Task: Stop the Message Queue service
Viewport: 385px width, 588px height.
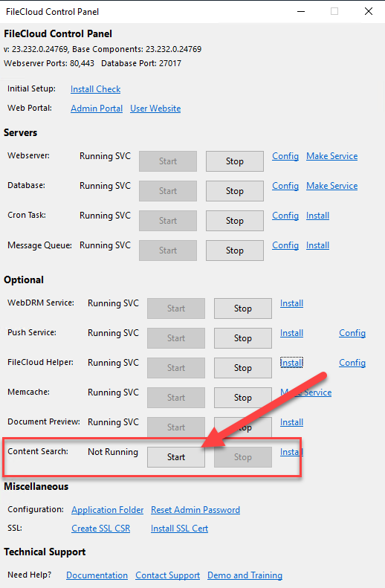Action: pyautogui.click(x=235, y=250)
